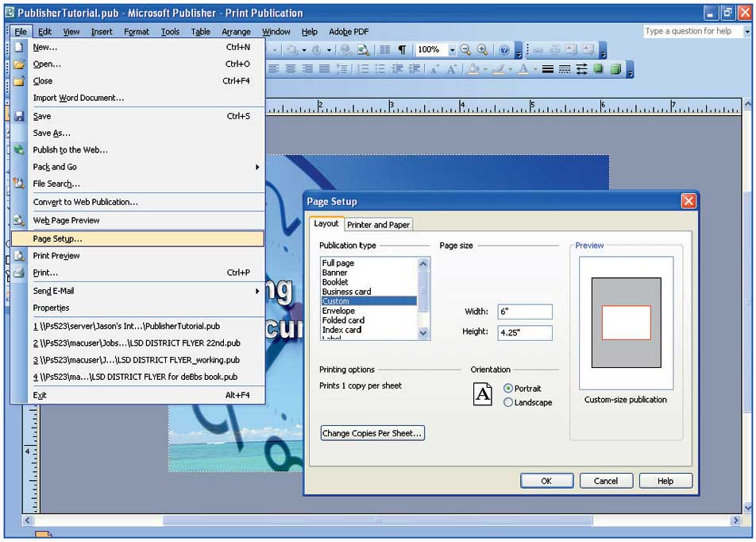Click the Decrease Indent icon
756x542 pixels.
coord(397,69)
